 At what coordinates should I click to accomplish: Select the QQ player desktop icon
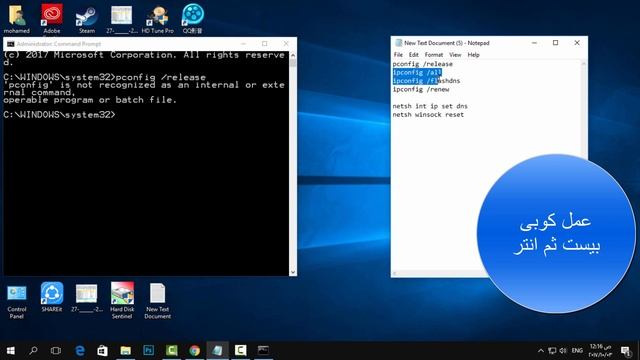click(193, 18)
